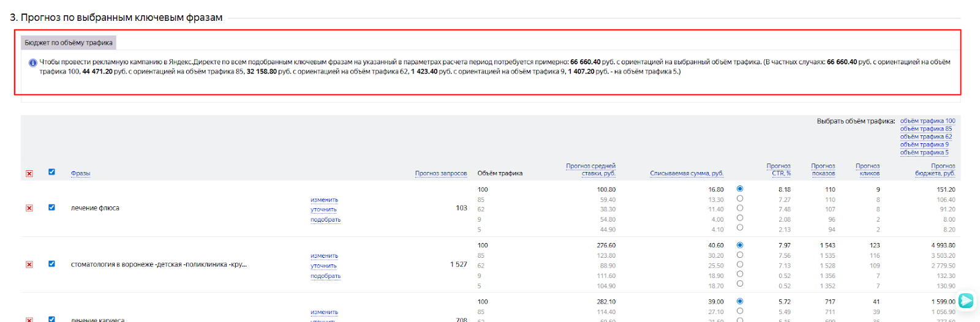The width and height of the screenshot is (980, 322).
Task: Open the green chat widget icon
Action: pyautogui.click(x=966, y=301)
